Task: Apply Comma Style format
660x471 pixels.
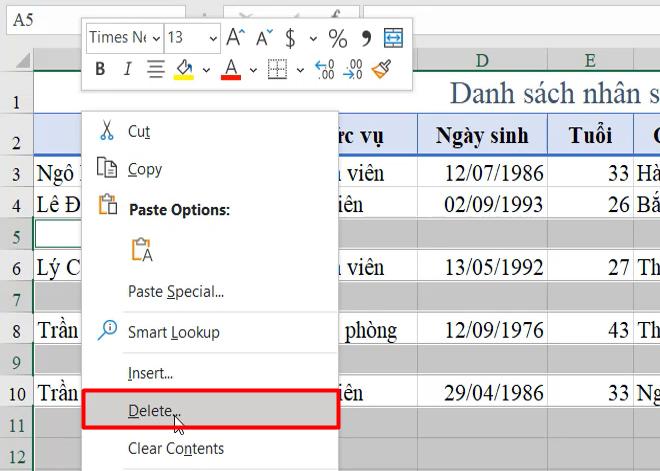Action: pos(366,38)
